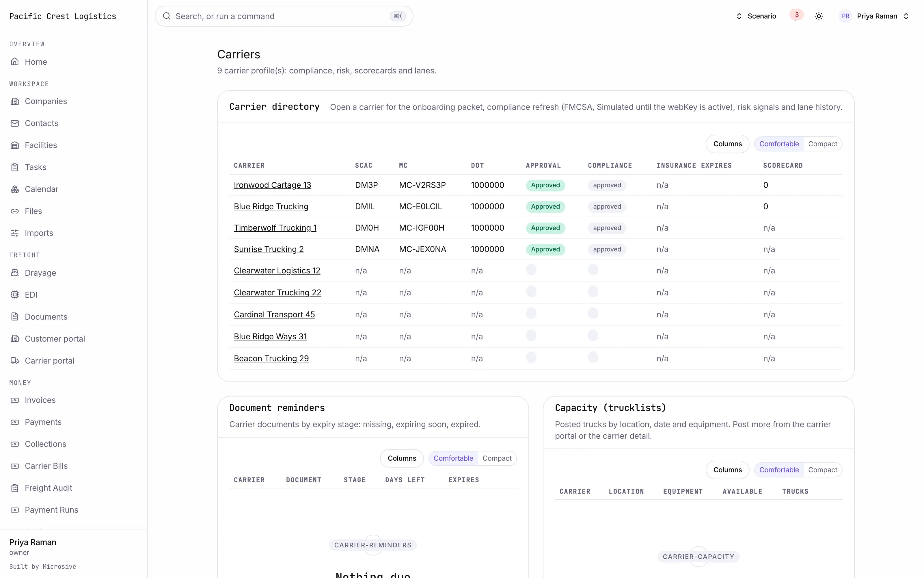Open the Tasks clipboard icon

(x=14, y=167)
